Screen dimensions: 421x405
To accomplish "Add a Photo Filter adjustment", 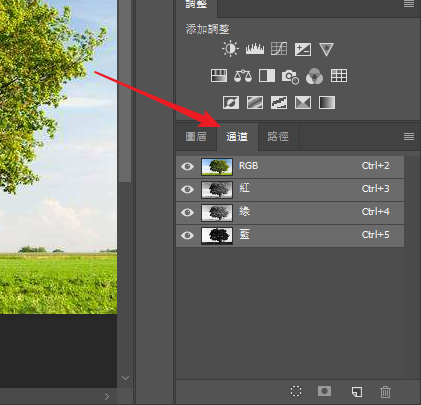I will [x=290, y=76].
